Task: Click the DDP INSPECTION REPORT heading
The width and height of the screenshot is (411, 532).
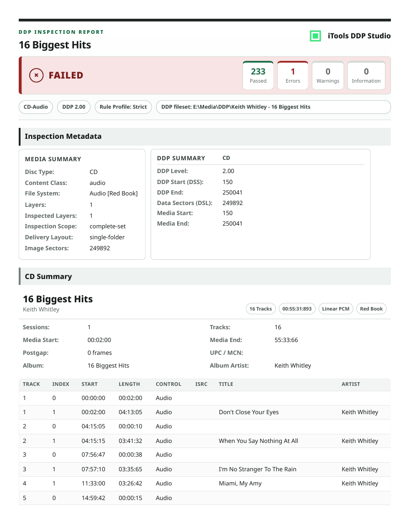Action: [x=61, y=32]
